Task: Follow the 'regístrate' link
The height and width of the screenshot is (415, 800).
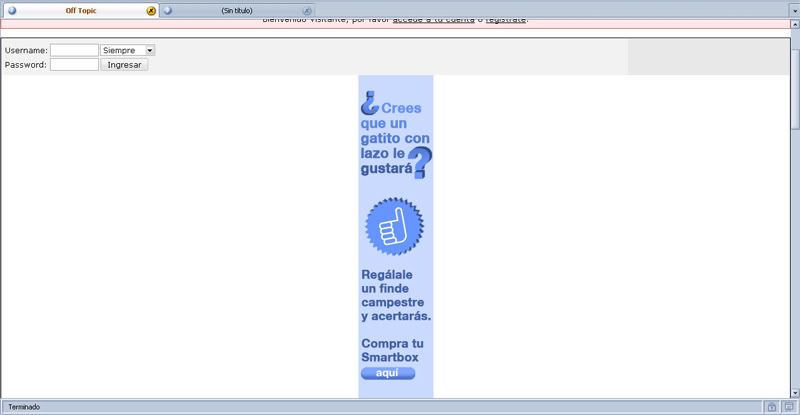Action: (505, 20)
